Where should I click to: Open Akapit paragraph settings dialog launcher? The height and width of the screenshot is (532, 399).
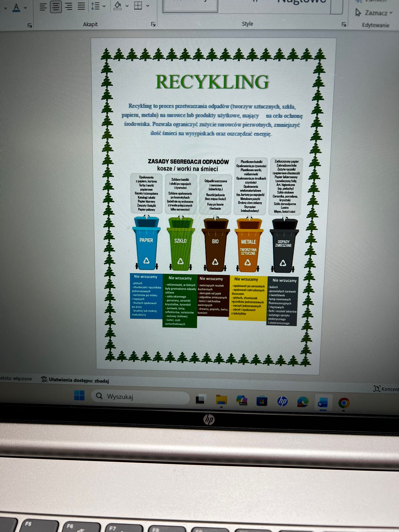point(153,24)
